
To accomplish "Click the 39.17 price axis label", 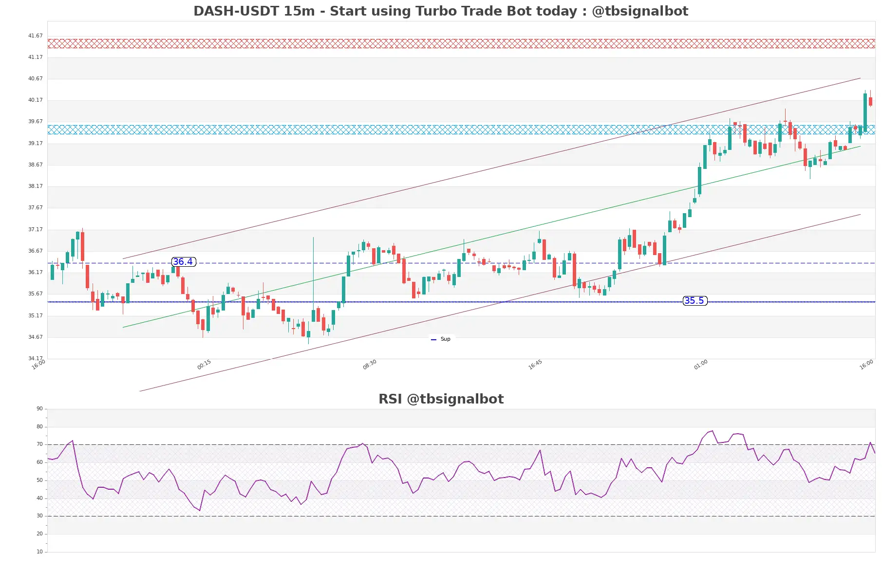I will click(35, 143).
